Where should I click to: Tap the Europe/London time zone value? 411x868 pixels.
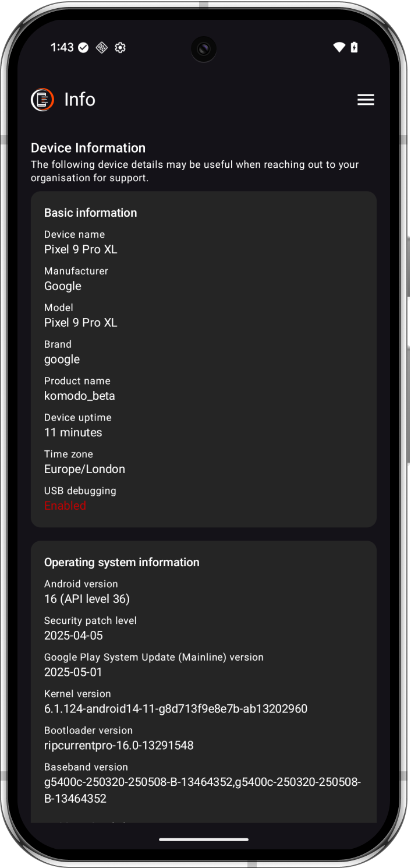[84, 469]
